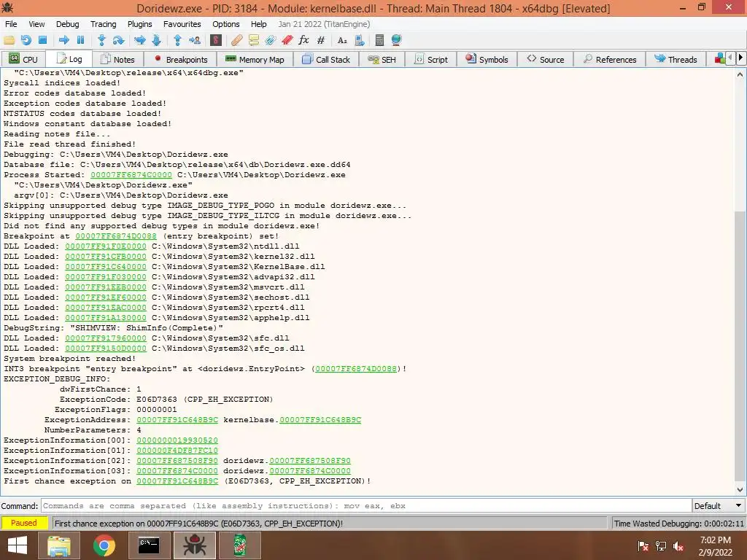Switch to the Threads tab
The width and height of the screenshot is (747, 560).
tap(676, 60)
